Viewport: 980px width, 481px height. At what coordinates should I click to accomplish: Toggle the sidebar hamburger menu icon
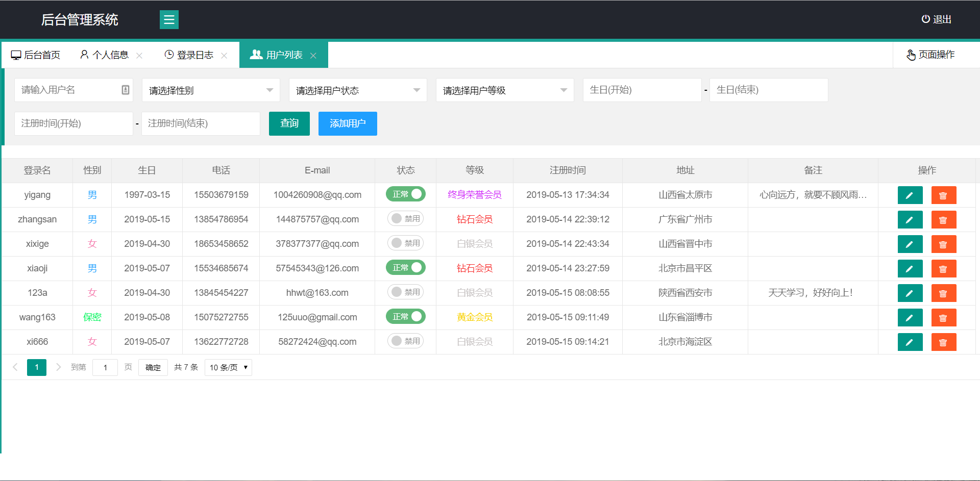click(169, 20)
